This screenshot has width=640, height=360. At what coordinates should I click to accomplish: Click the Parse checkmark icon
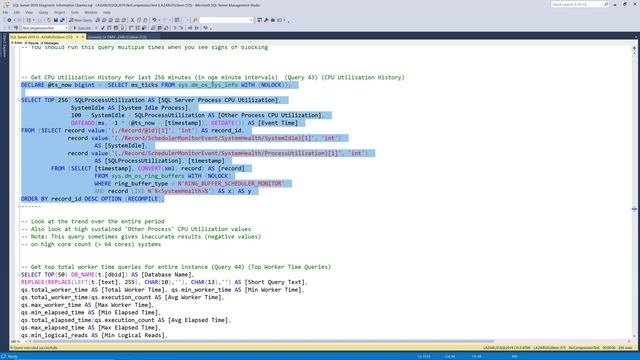click(x=102, y=28)
